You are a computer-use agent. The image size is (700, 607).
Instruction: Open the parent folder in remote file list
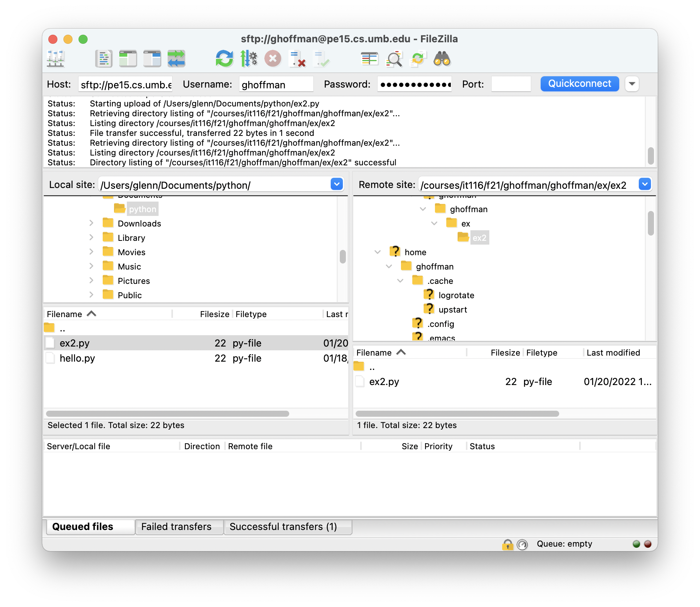[x=504, y=367]
